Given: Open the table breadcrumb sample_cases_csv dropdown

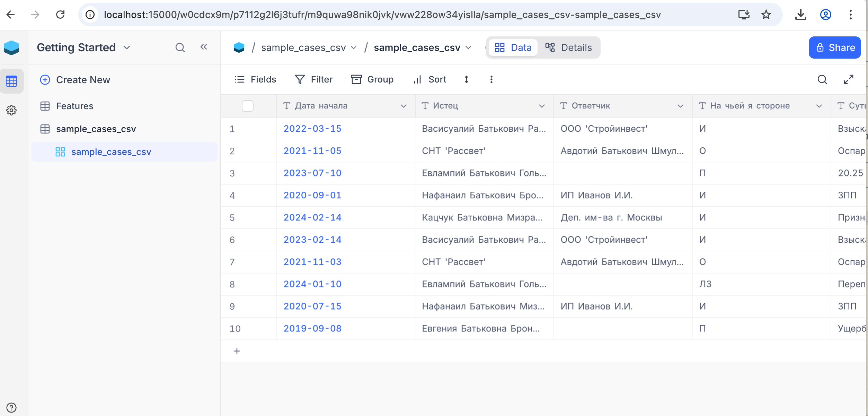Looking at the screenshot, I should click(354, 47).
